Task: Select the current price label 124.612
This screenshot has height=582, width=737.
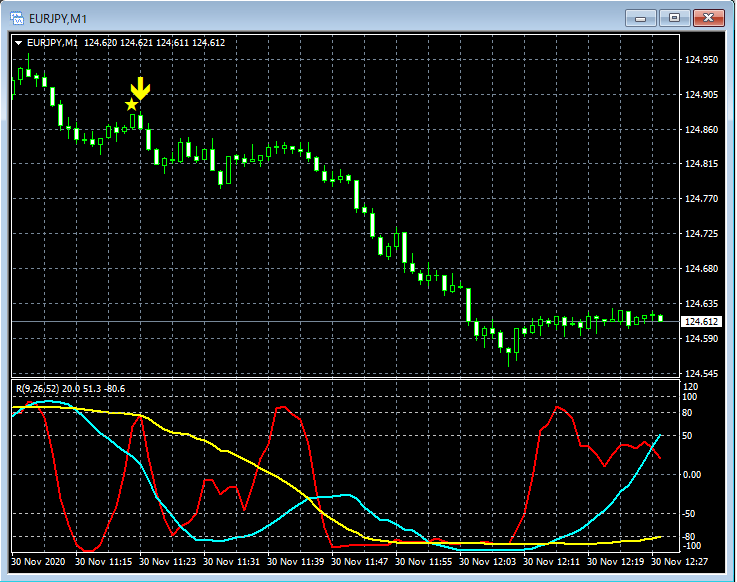Action: pos(699,322)
